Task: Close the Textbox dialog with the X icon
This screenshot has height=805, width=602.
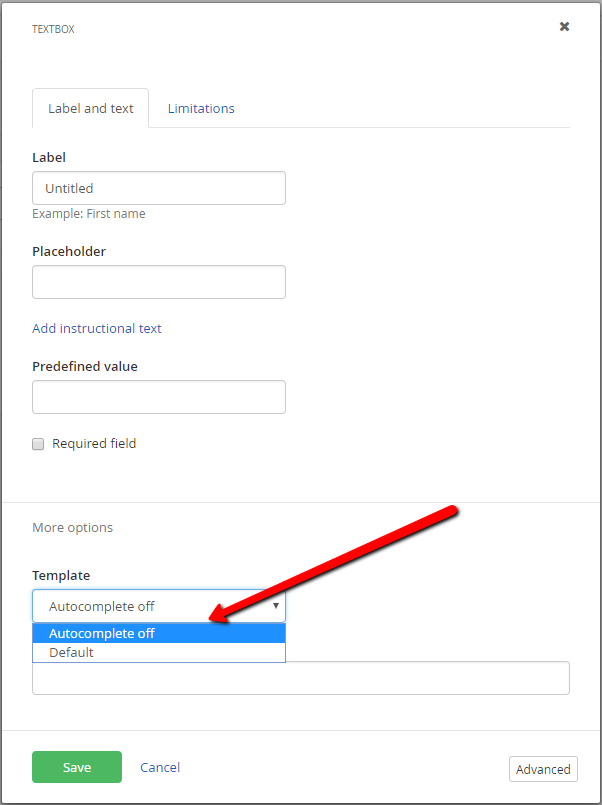Action: tap(564, 27)
